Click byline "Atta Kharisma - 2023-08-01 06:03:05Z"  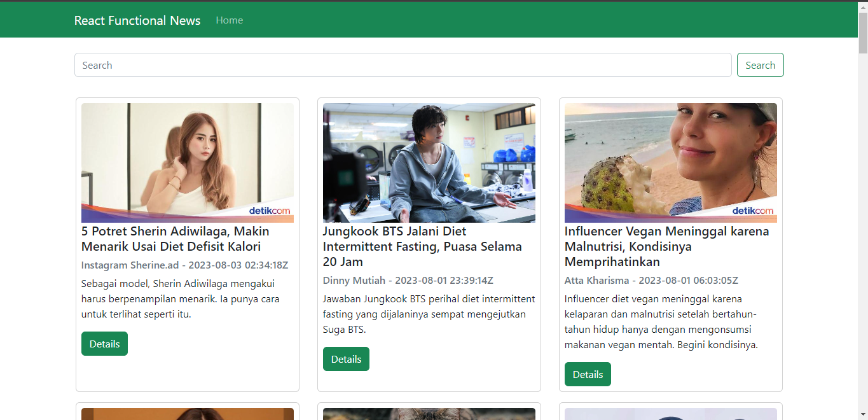pos(651,280)
